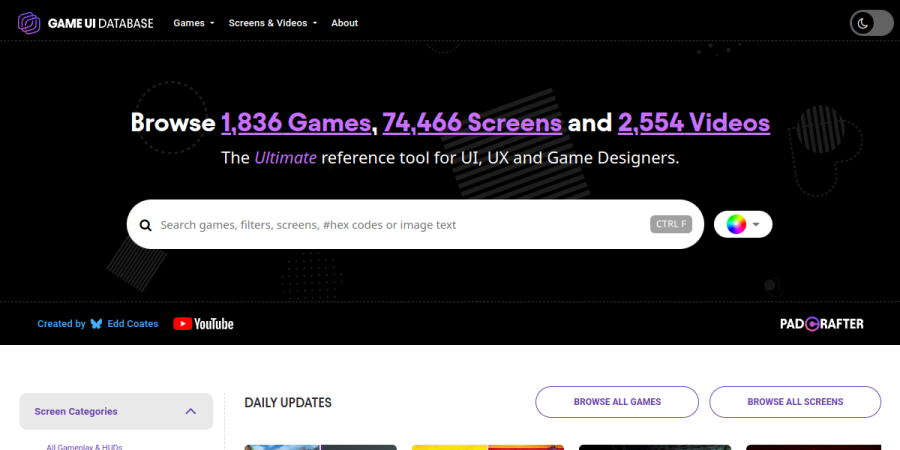Open the Screens & Videos dropdown menu

(273, 23)
